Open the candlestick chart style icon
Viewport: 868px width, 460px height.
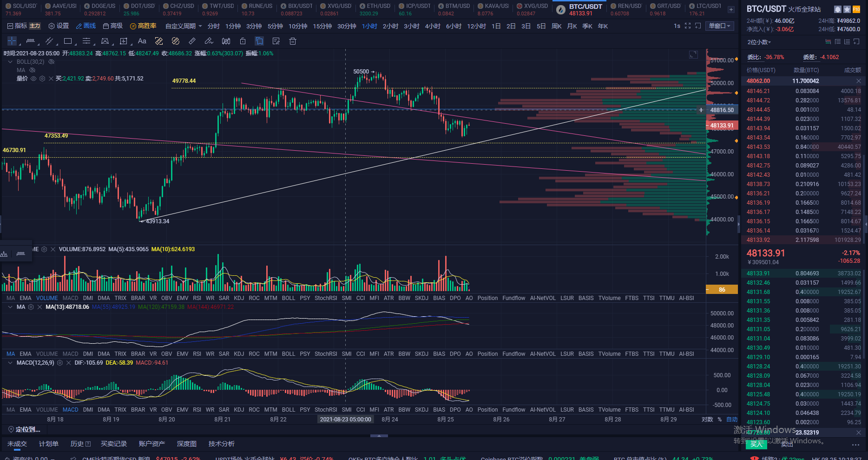coord(226,41)
